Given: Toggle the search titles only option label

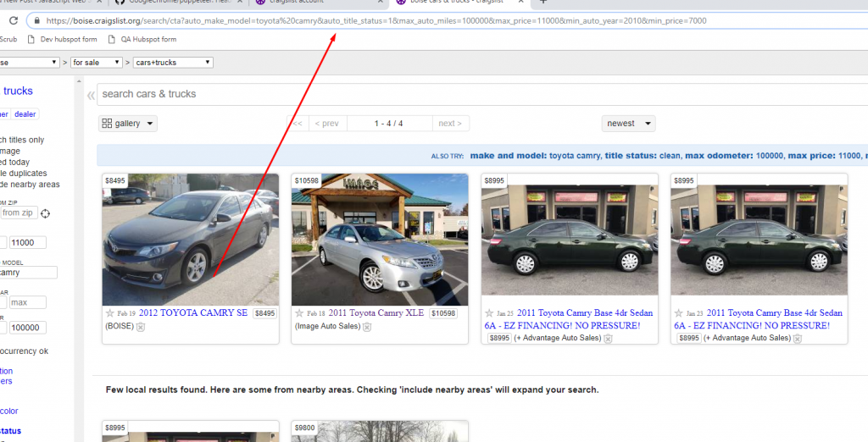Looking at the screenshot, I should pyautogui.click(x=22, y=141).
